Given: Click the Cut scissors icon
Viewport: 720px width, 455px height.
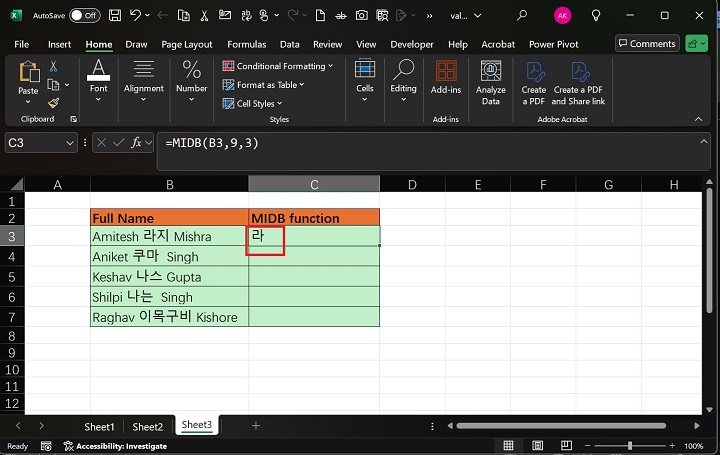Looking at the screenshot, I should [54, 66].
